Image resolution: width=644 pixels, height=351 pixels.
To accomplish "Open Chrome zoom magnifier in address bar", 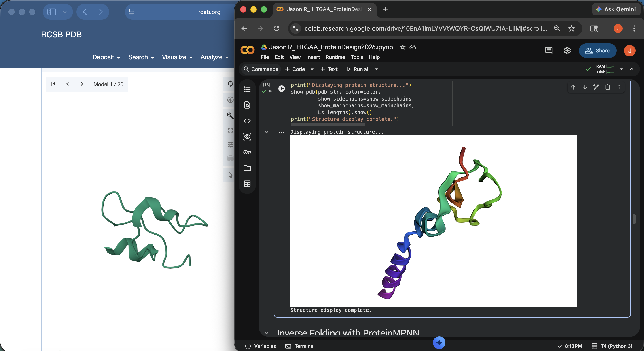I will click(x=557, y=28).
